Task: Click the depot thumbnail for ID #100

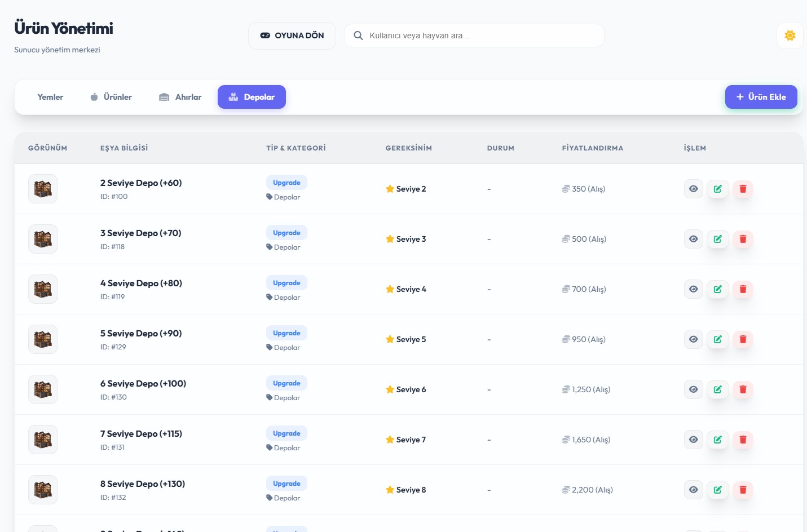Action: [x=43, y=189]
